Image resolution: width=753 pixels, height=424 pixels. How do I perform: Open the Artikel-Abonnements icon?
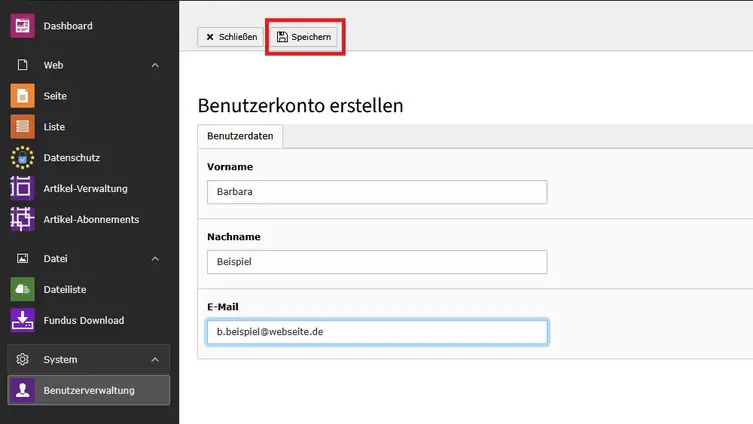pyautogui.click(x=22, y=219)
